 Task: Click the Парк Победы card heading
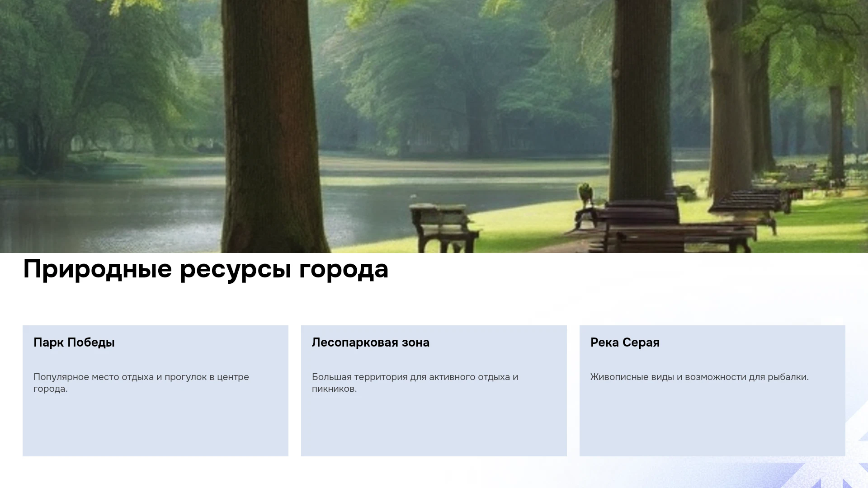point(74,343)
